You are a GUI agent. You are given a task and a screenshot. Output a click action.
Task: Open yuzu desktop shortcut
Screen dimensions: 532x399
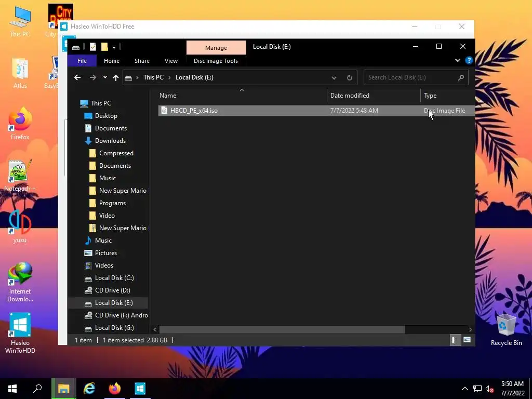[20, 227]
